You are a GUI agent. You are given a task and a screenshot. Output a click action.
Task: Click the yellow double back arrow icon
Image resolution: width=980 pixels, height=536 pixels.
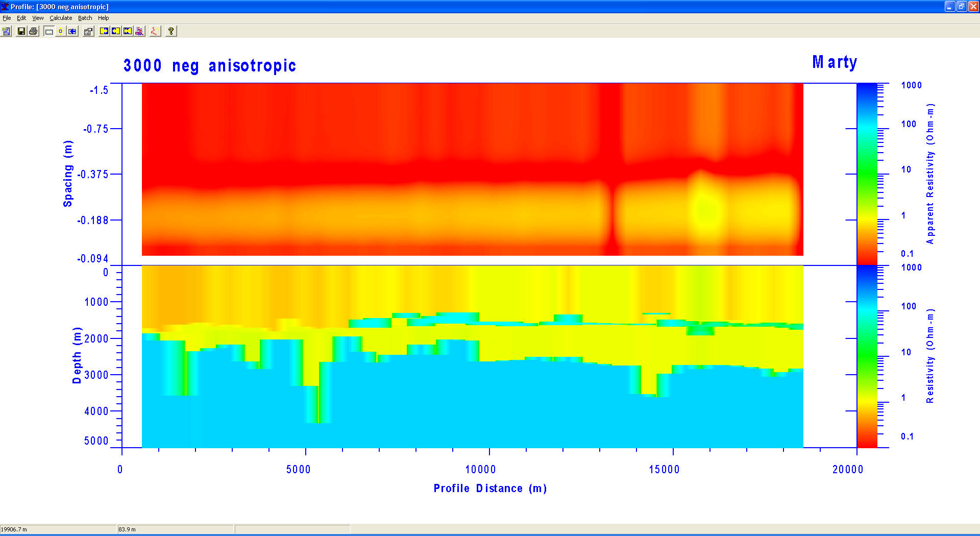[128, 31]
